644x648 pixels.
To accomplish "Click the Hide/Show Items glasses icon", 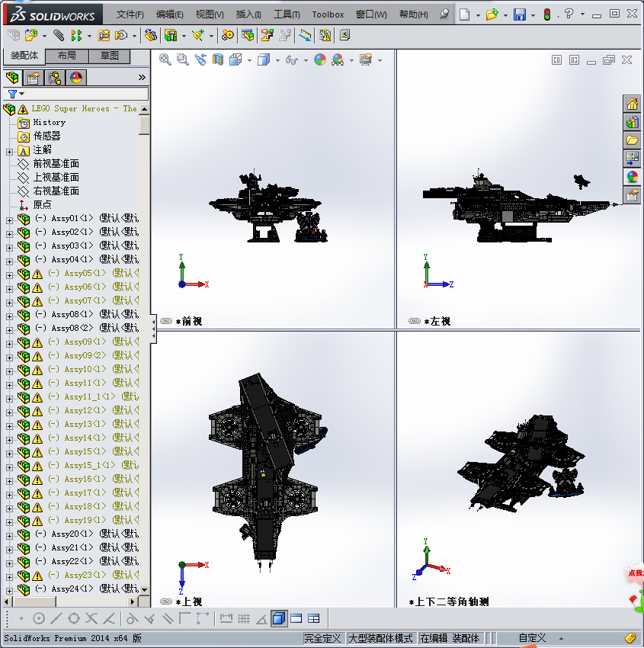I will click(290, 59).
